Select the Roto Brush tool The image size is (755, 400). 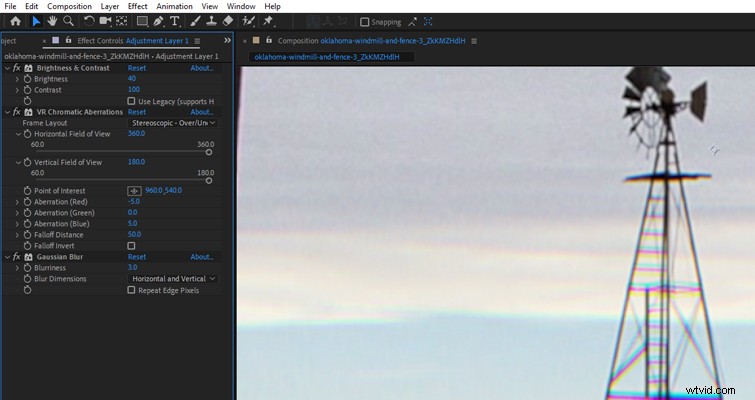click(x=248, y=21)
